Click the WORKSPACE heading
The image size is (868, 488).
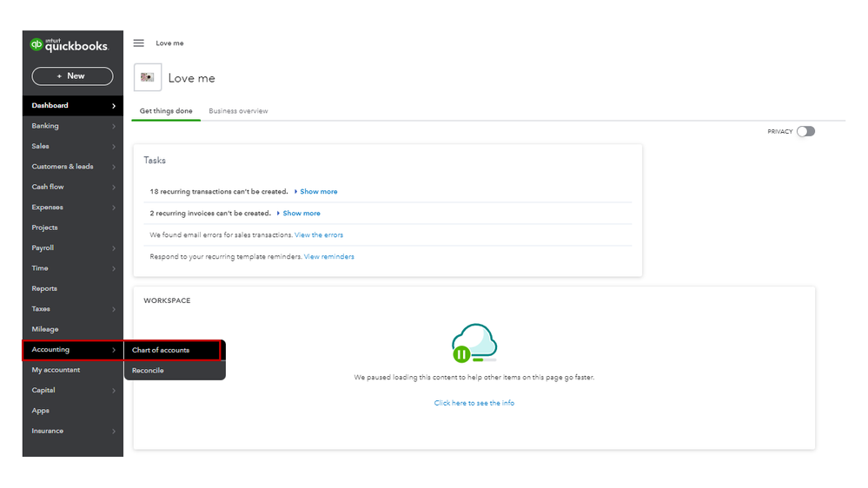click(167, 300)
